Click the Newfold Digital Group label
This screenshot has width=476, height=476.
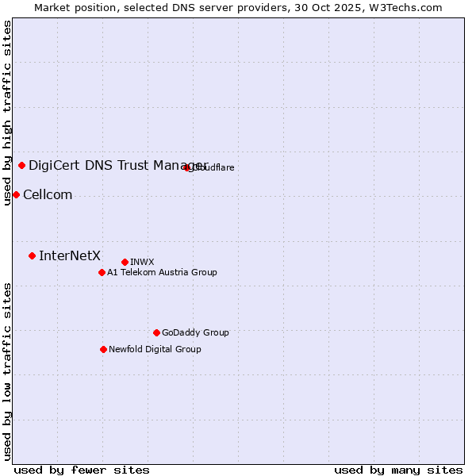pyautogui.click(x=155, y=349)
